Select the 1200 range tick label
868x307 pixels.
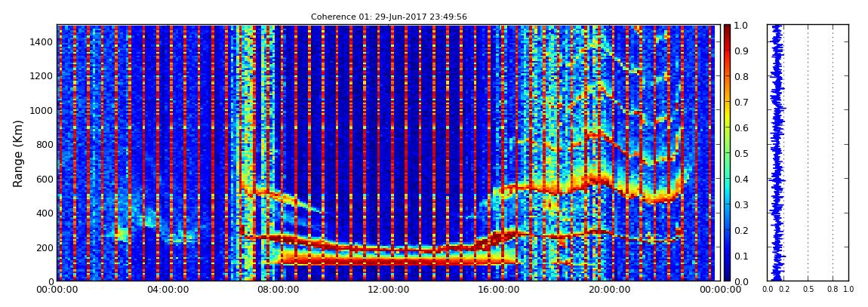pos(40,76)
